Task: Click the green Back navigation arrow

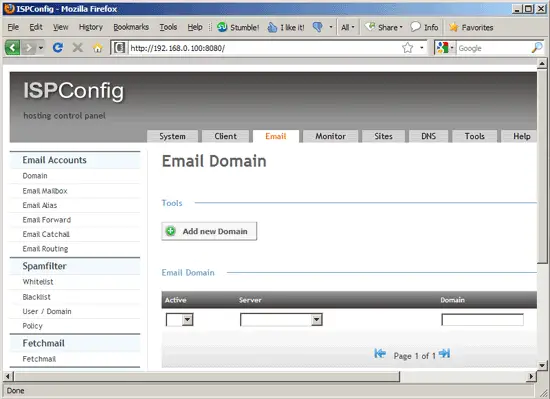Action: (12, 47)
